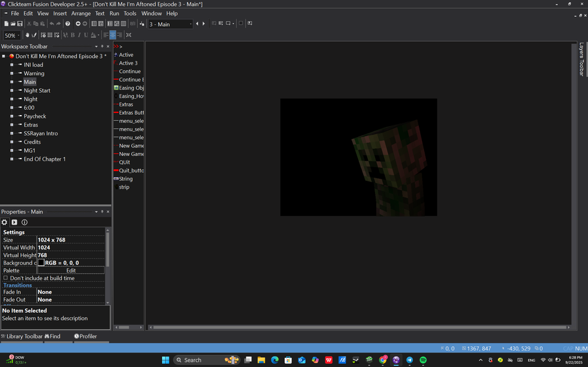Screen dimensions: 588x367
Task: Click the Windows Start button
Action: [165, 360]
